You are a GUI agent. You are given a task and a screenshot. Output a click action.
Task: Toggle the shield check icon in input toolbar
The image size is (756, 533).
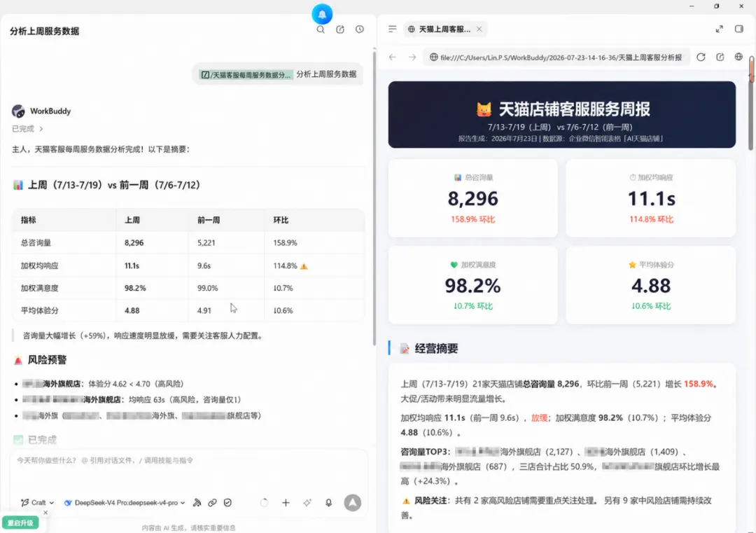[227, 503]
